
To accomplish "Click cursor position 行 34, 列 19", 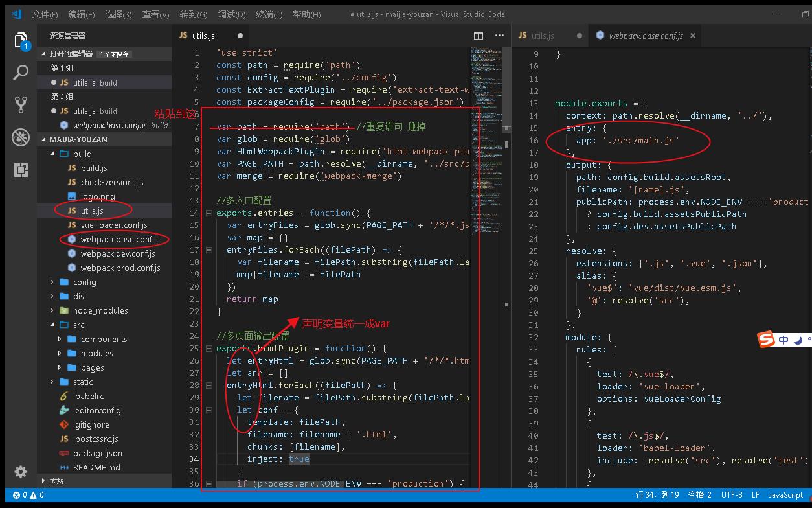I will pos(657,495).
